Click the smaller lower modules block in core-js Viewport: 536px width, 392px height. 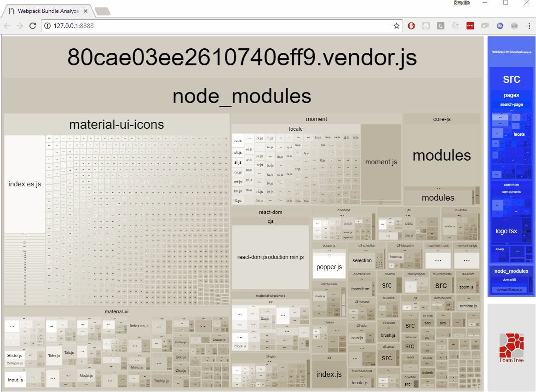click(x=438, y=198)
